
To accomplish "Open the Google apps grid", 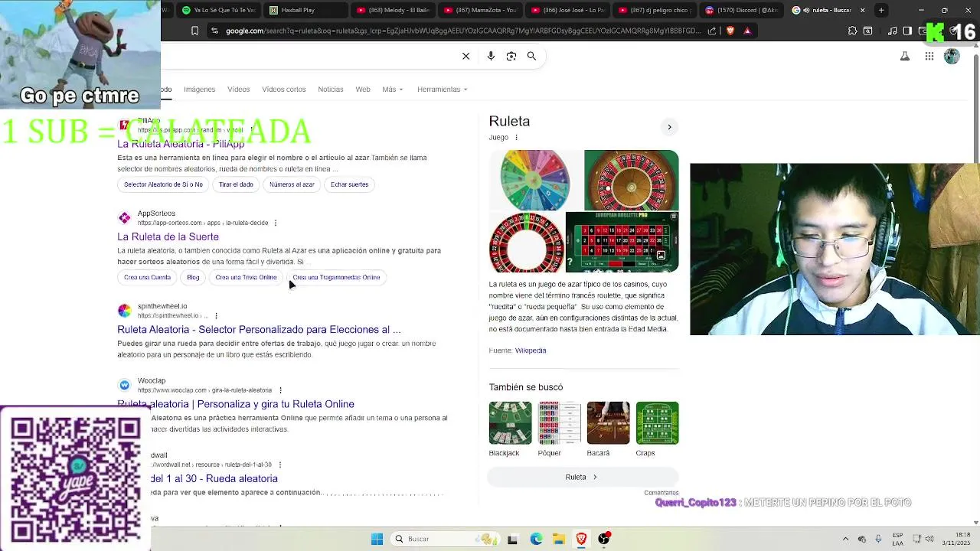I will coord(929,56).
